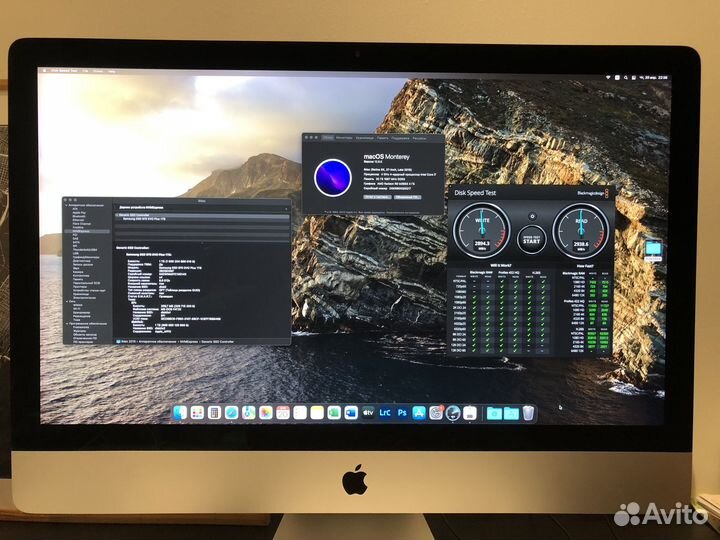The image size is (720, 540).
Task: Open the drive icon on the desktop
Action: [653, 249]
